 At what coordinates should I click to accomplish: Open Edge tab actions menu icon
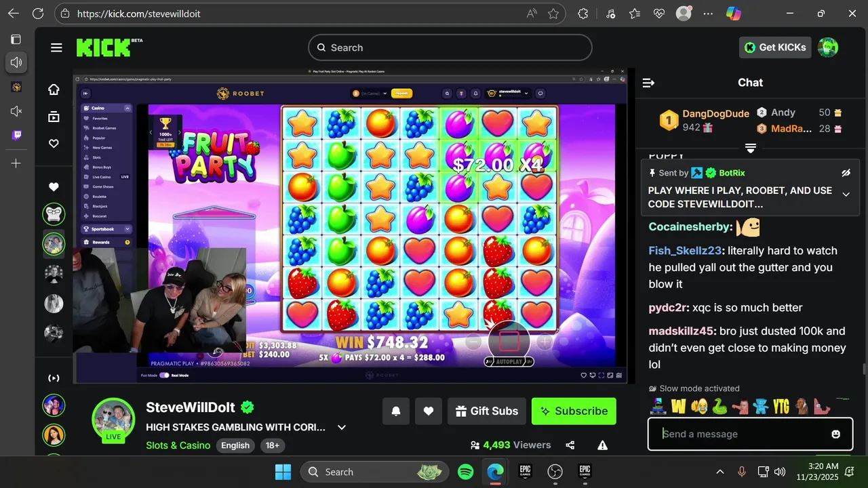16,39
